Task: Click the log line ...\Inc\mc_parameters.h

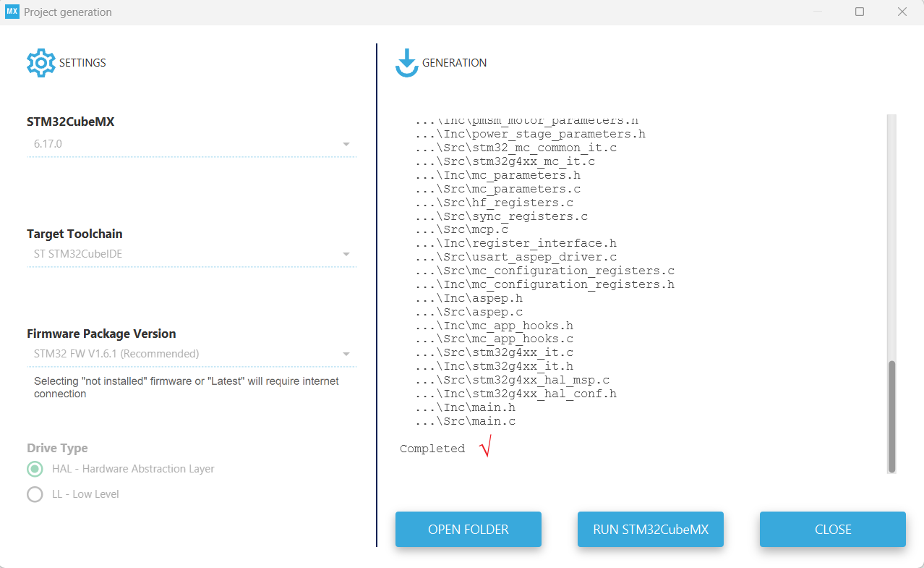Action: tap(498, 175)
